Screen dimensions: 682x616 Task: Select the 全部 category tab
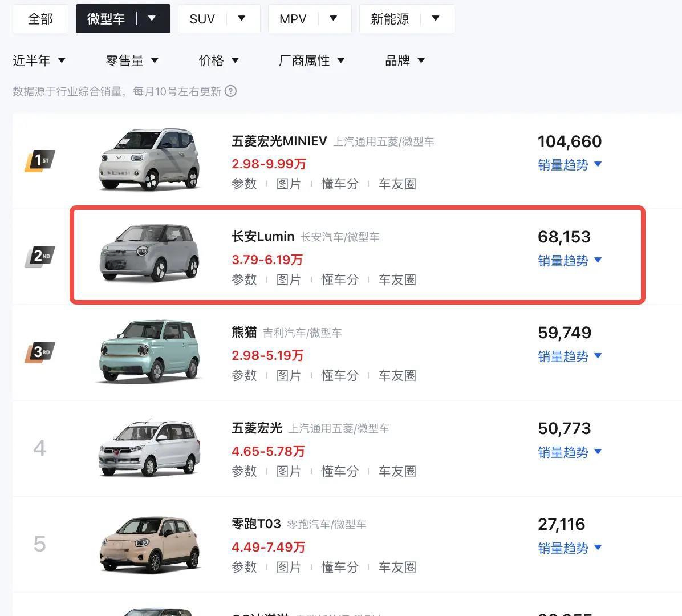tap(40, 19)
